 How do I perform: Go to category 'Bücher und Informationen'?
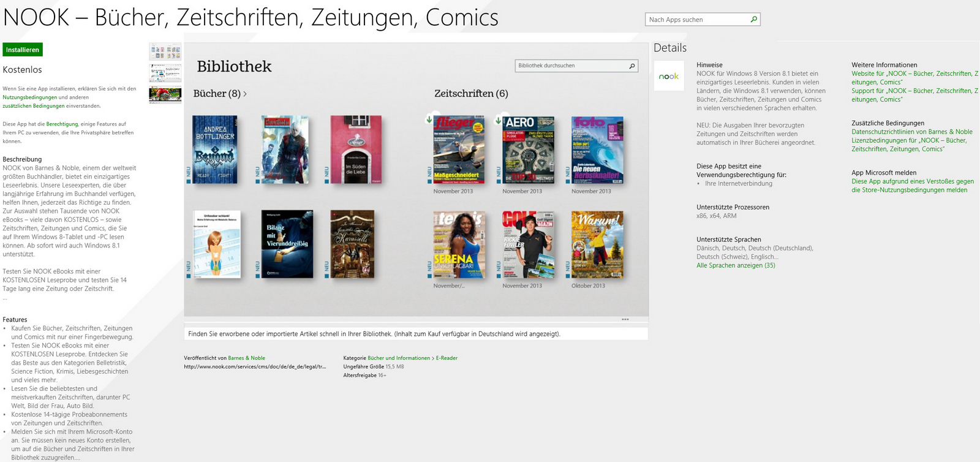pyautogui.click(x=399, y=358)
